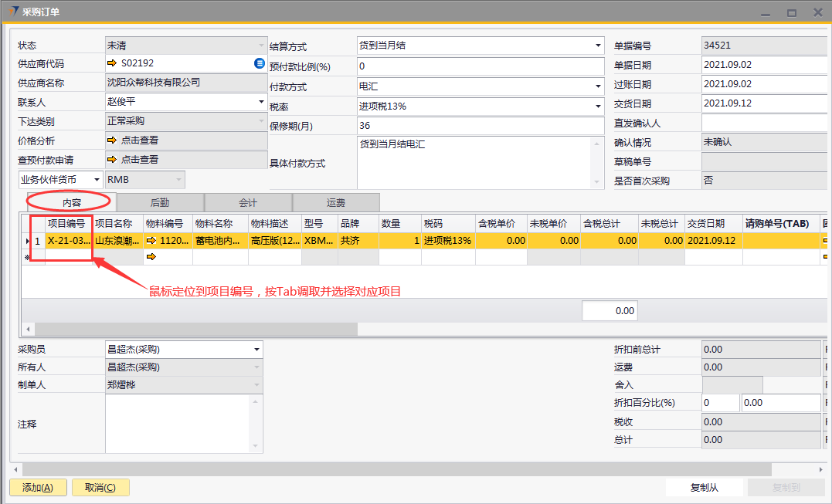832x504 pixels.
Task: Click the blue selection-list icon in supplier code field
Action: [260, 63]
